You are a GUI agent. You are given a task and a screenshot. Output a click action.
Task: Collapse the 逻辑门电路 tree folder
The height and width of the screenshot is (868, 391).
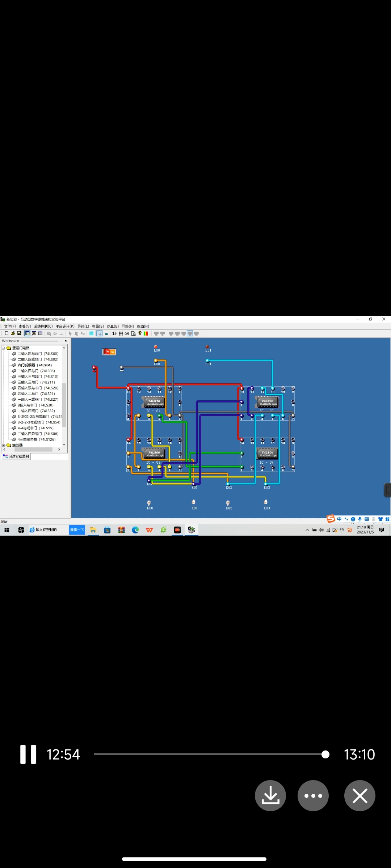click(x=3, y=348)
